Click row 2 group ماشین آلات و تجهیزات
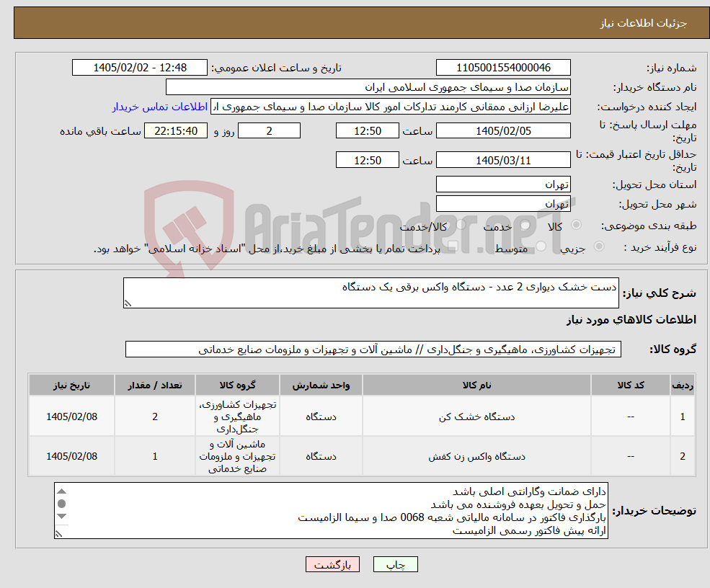Viewport: 710px width, 588px height. [x=237, y=456]
